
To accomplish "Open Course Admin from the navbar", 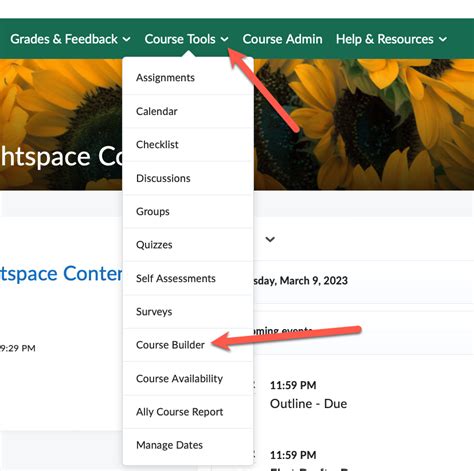I will [282, 39].
